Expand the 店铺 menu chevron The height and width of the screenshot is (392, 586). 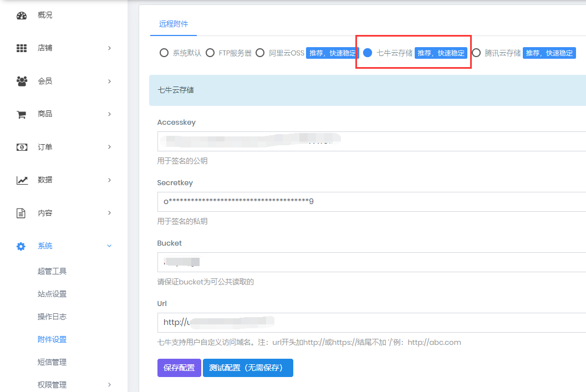pyautogui.click(x=109, y=48)
